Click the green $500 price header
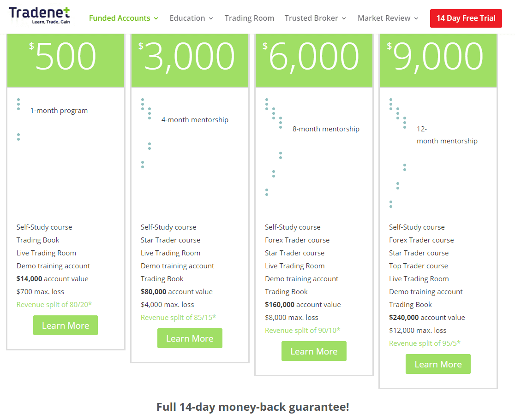 tap(66, 60)
